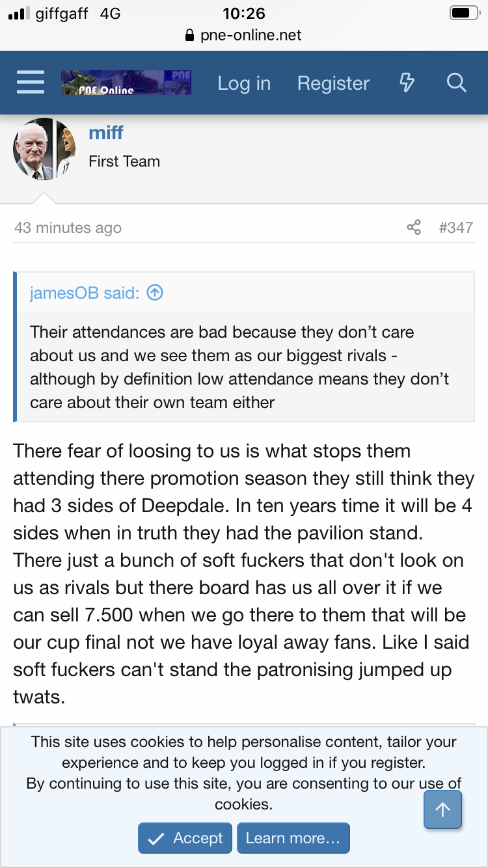This screenshot has height=868, width=488.
Task: Open Register page
Action: click(333, 83)
